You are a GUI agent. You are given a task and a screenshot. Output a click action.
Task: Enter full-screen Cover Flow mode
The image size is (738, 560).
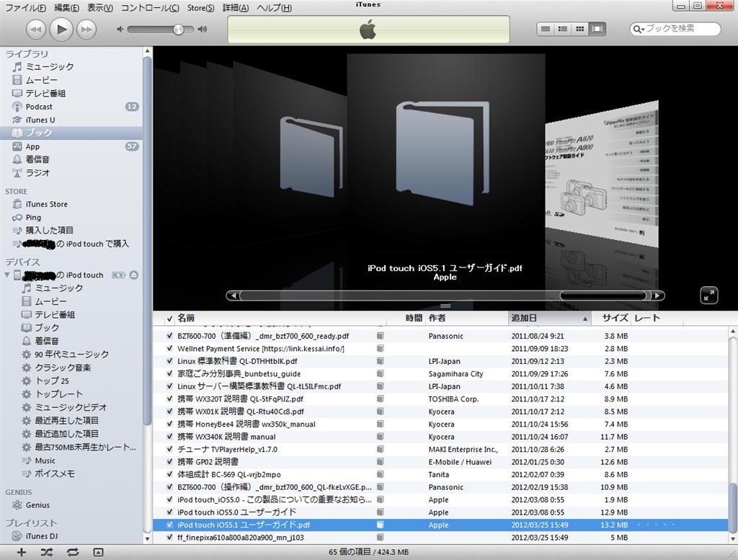coord(708,295)
